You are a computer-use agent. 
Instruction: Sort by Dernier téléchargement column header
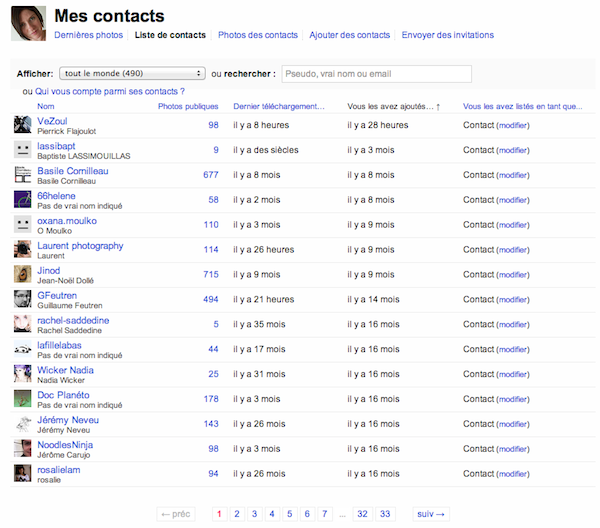point(279,106)
